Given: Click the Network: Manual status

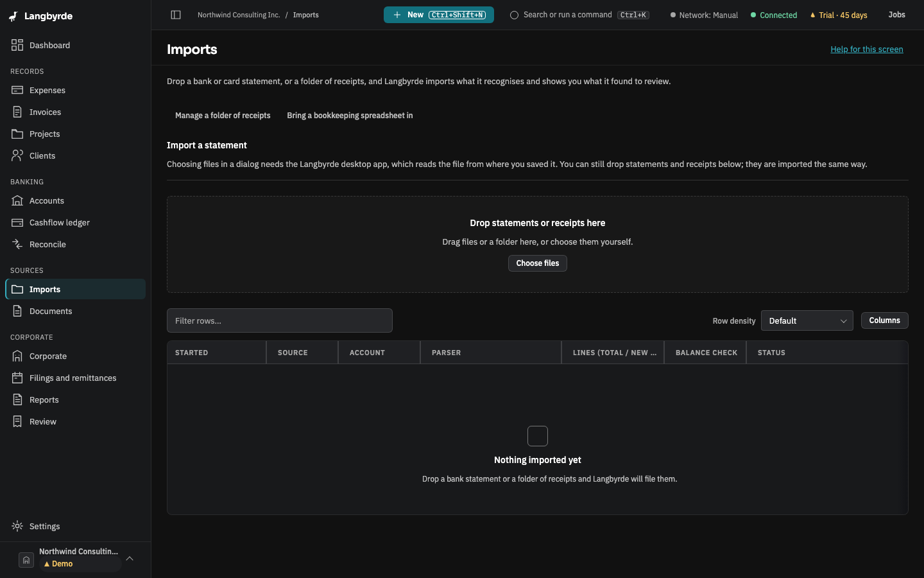Looking at the screenshot, I should coord(704,15).
